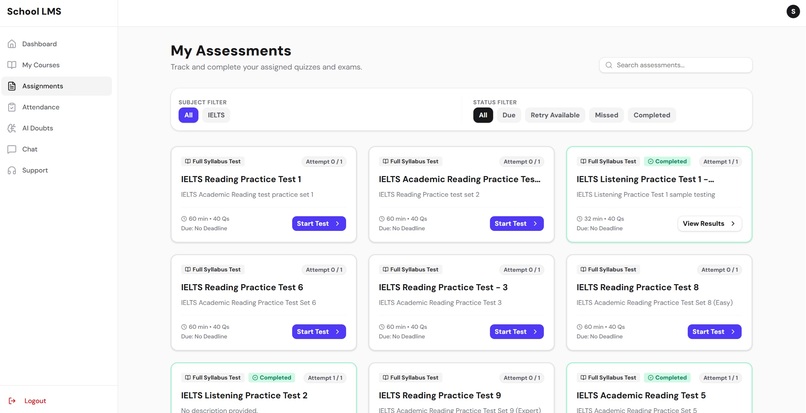Open the IELTS Reading Practice Test 9 card

point(462,388)
